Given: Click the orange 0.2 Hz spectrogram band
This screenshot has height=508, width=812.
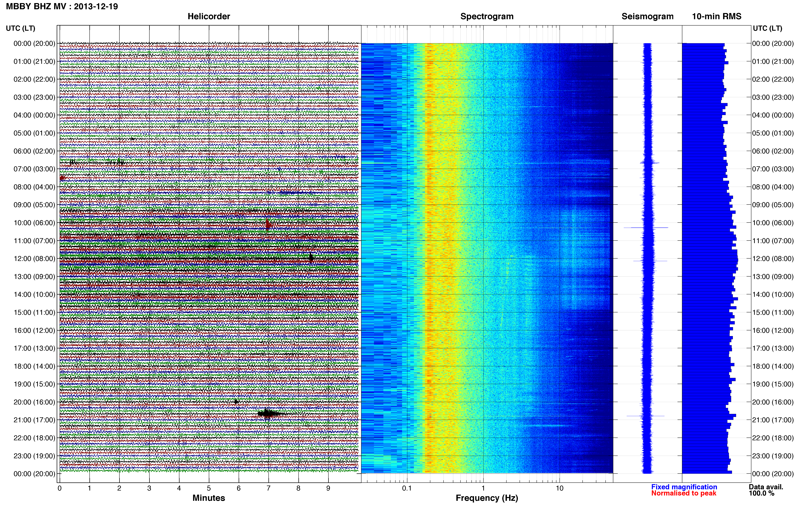Looking at the screenshot, I should tap(429, 258).
